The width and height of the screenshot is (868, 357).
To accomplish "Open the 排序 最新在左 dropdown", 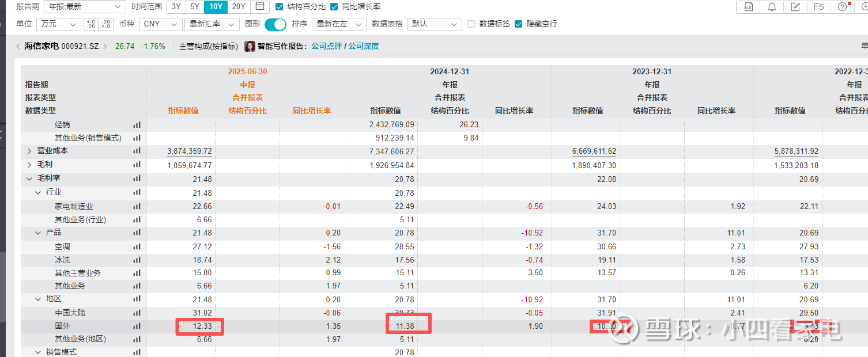I will 338,24.
